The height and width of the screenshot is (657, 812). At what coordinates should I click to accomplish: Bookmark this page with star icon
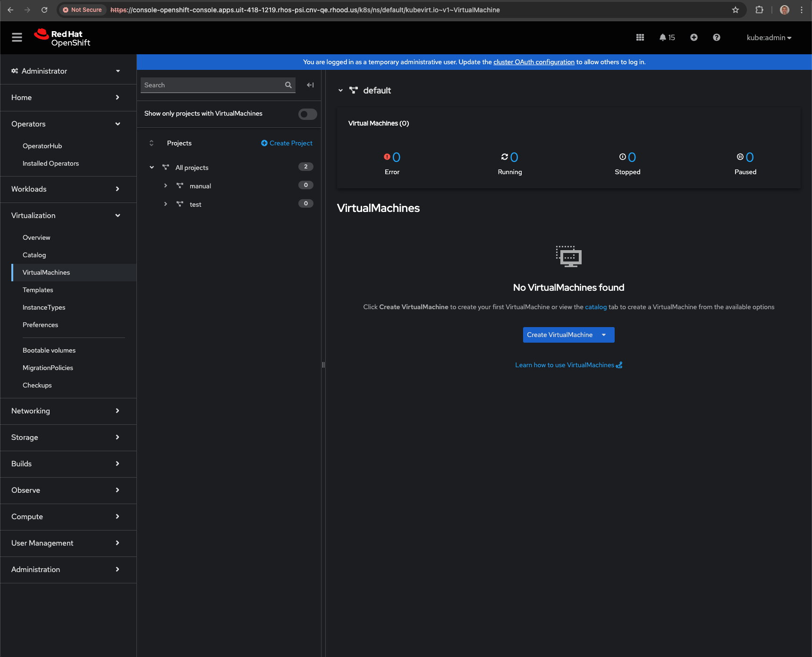(x=735, y=10)
